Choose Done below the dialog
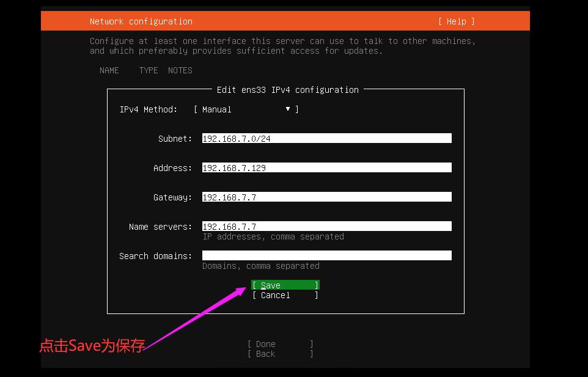This screenshot has height=377, width=588. tap(280, 344)
